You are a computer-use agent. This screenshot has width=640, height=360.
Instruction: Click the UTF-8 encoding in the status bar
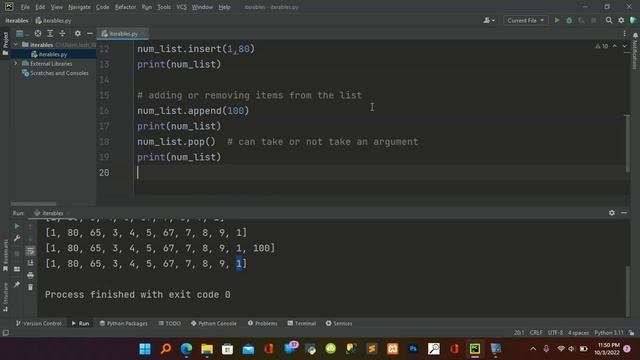[555, 333]
